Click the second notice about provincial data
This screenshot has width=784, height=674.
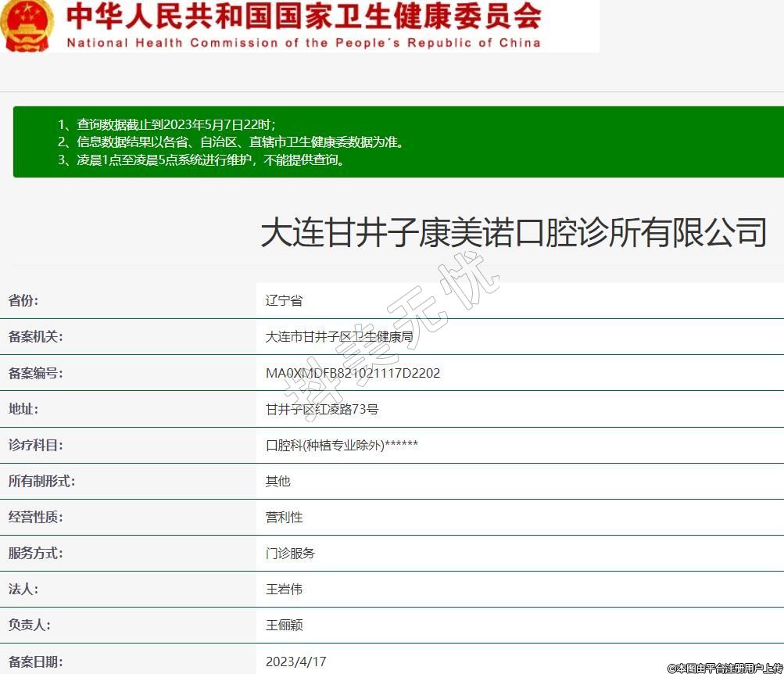click(x=231, y=142)
